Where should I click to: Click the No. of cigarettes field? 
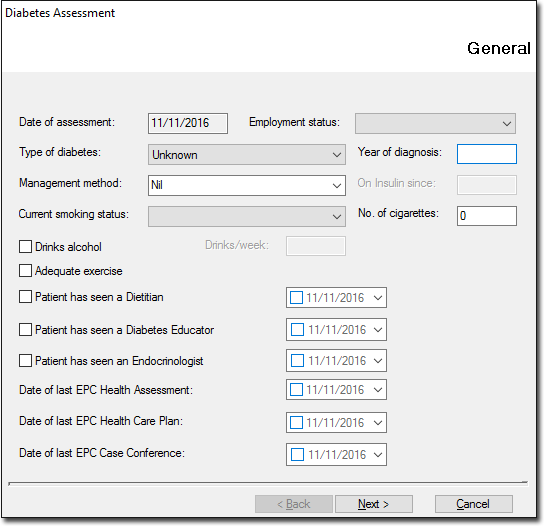click(x=487, y=216)
